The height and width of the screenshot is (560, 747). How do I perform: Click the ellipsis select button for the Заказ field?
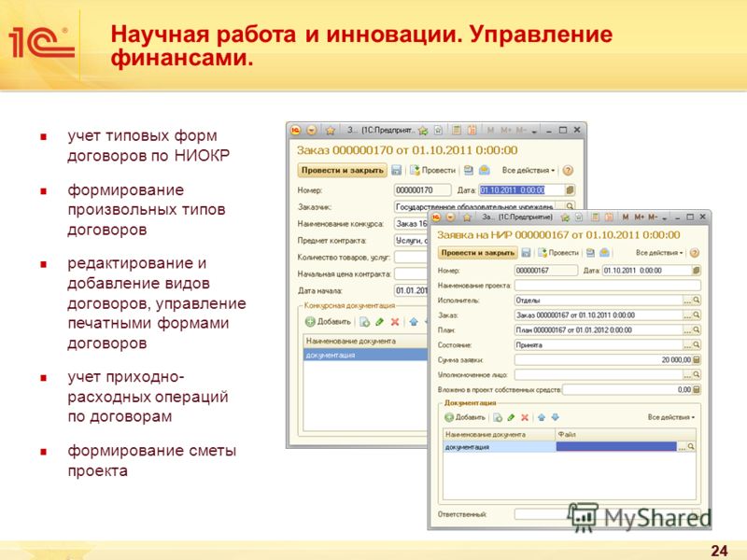[687, 315]
